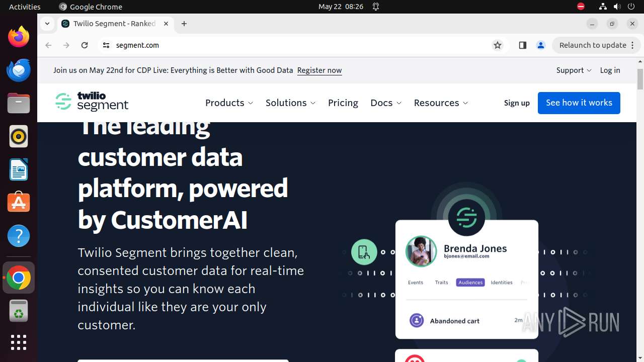Click the Abandoned cart event text

[454, 321]
